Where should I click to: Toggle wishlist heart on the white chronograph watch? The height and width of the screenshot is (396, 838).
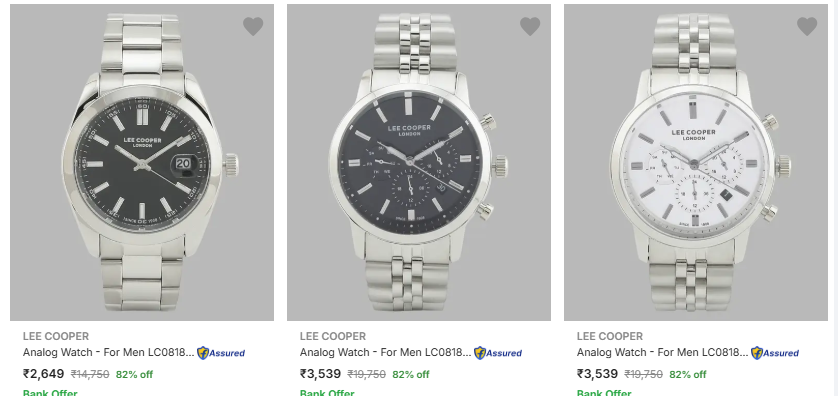[806, 26]
